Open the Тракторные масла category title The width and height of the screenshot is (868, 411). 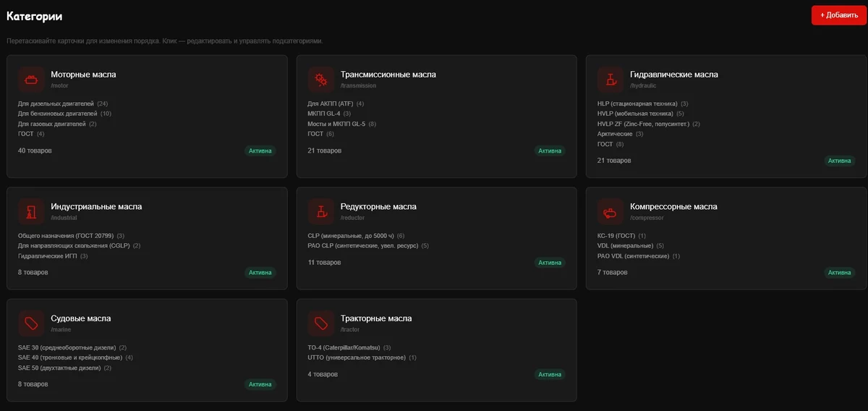376,319
